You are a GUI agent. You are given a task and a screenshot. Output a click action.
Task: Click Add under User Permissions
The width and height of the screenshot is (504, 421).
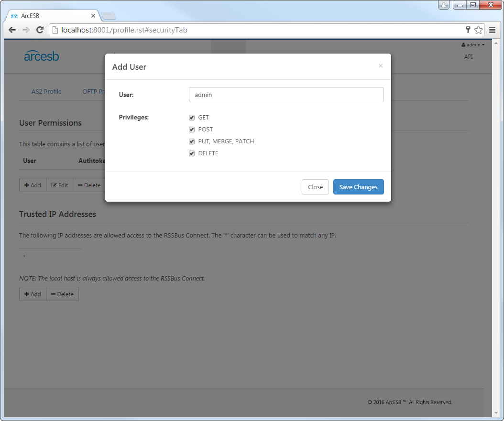33,185
